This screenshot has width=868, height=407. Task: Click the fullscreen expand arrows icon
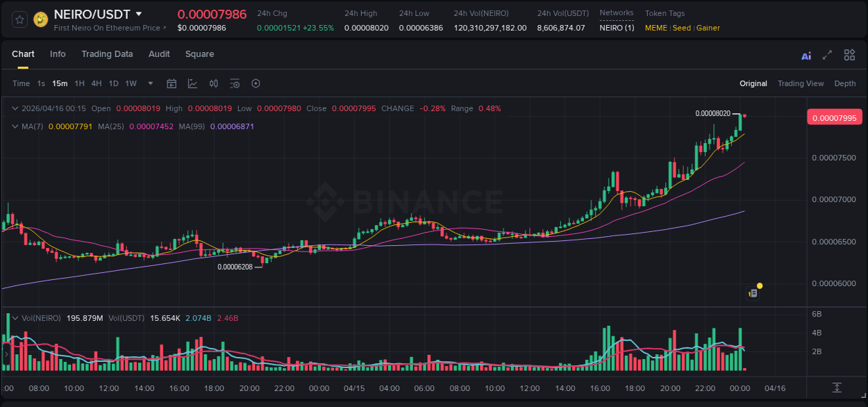pyautogui.click(x=827, y=55)
